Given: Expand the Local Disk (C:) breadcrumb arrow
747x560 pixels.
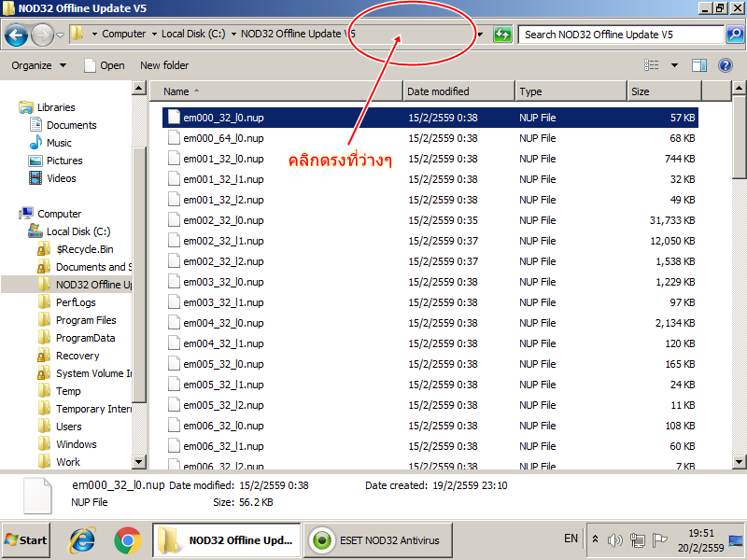Looking at the screenshot, I should tap(233, 35).
